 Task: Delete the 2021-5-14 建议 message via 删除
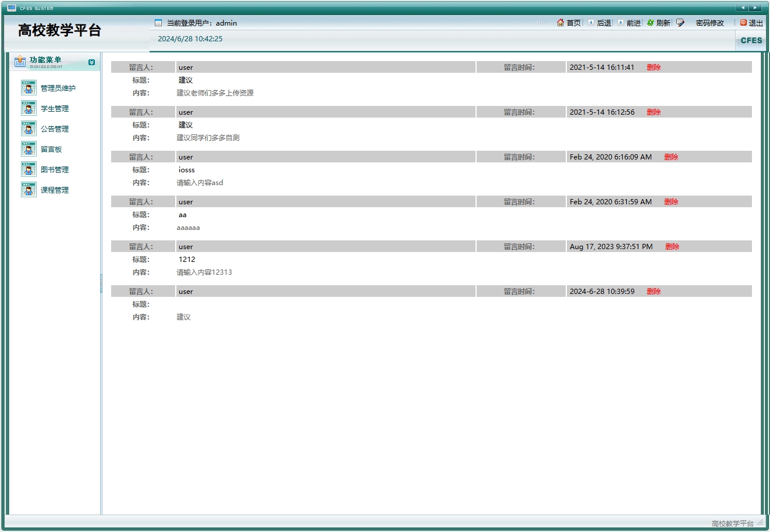click(654, 67)
